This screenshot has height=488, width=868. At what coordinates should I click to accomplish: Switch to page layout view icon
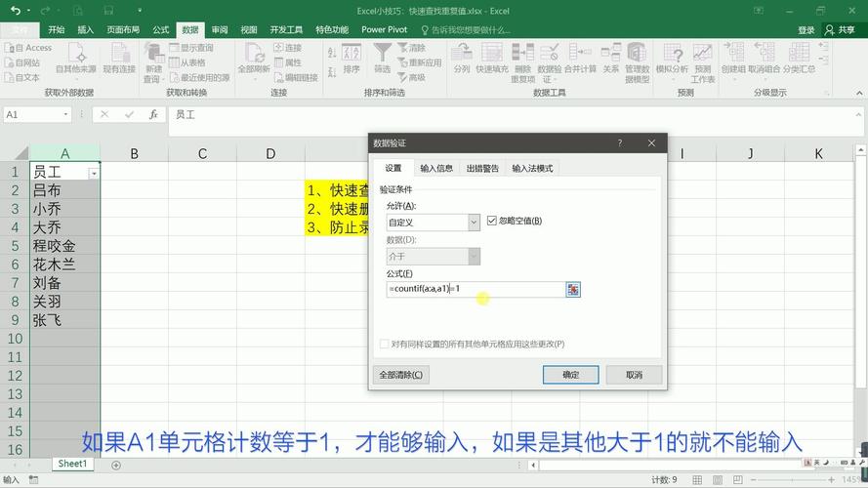[718, 479]
